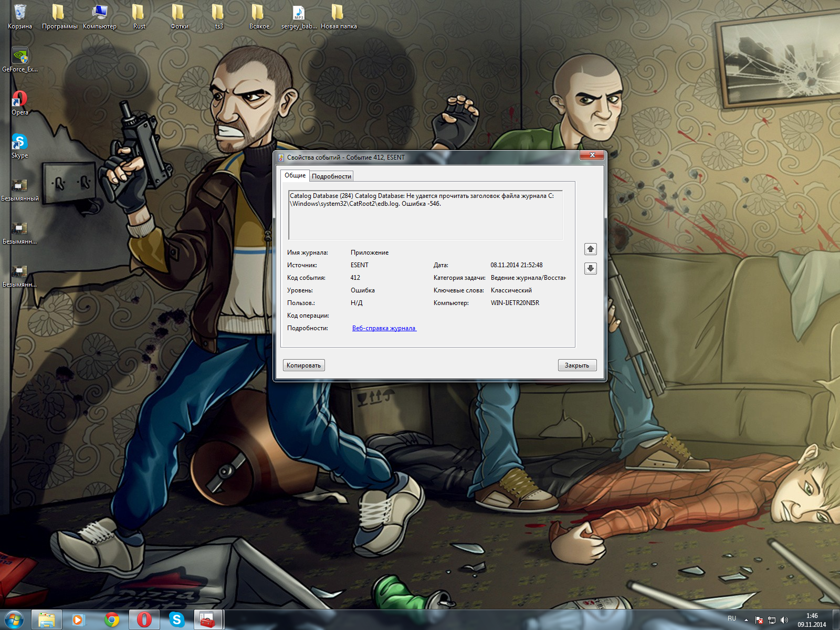Launch Opera from desktop shortcut
The image size is (840, 630).
(x=20, y=102)
